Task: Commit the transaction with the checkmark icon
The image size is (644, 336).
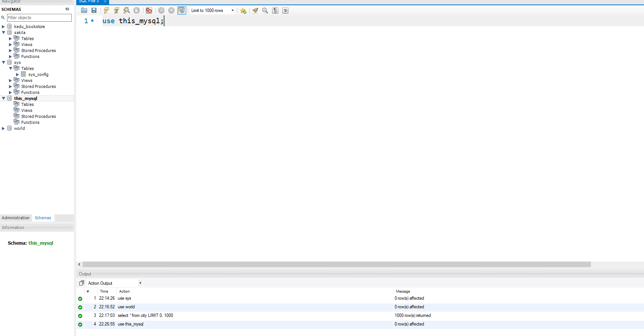Action: (161, 10)
